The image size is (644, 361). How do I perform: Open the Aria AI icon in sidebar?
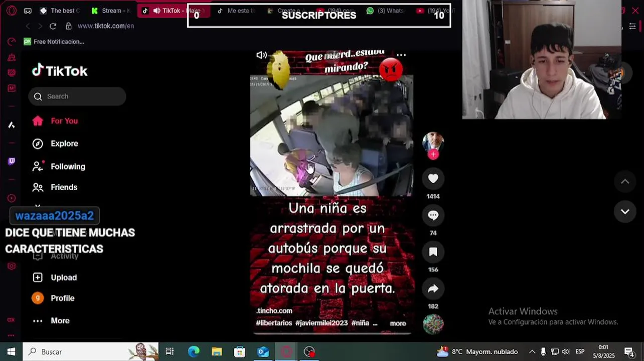click(x=12, y=125)
